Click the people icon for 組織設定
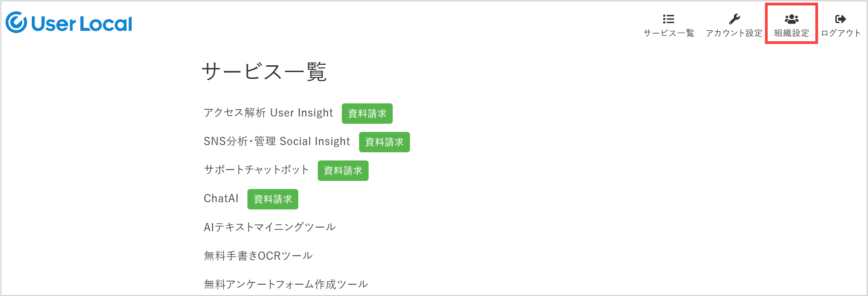The image size is (868, 296). point(791,19)
